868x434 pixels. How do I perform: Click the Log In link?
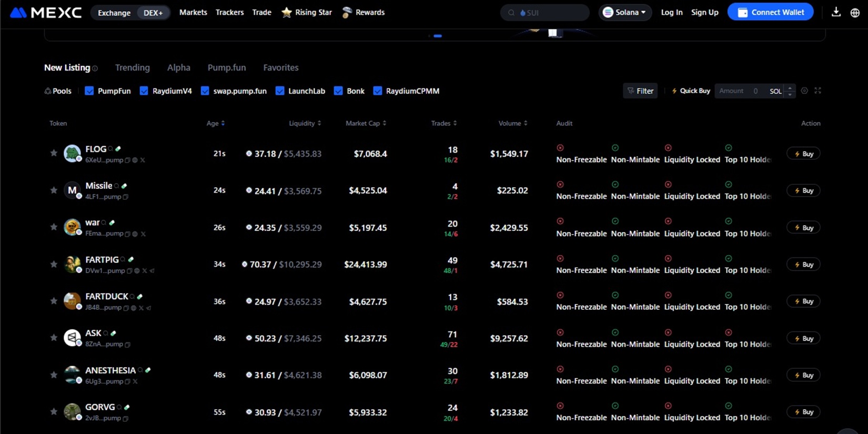click(x=672, y=12)
